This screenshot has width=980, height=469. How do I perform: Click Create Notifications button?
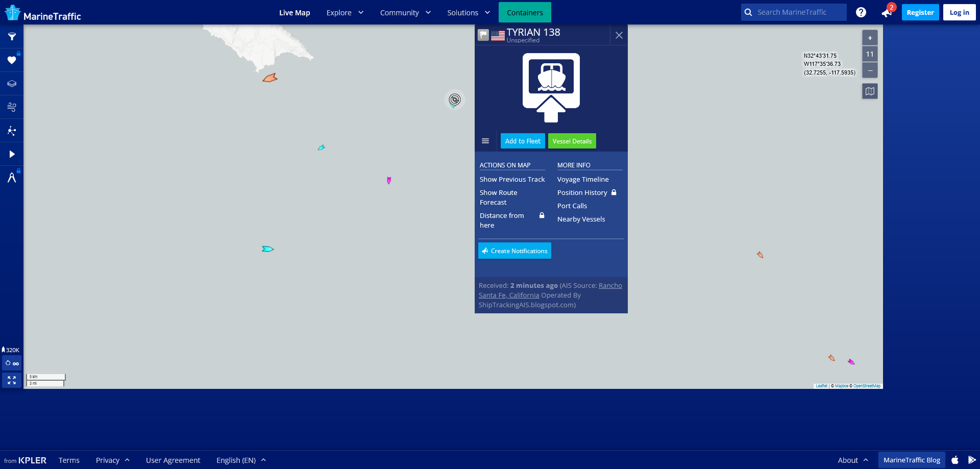(514, 251)
